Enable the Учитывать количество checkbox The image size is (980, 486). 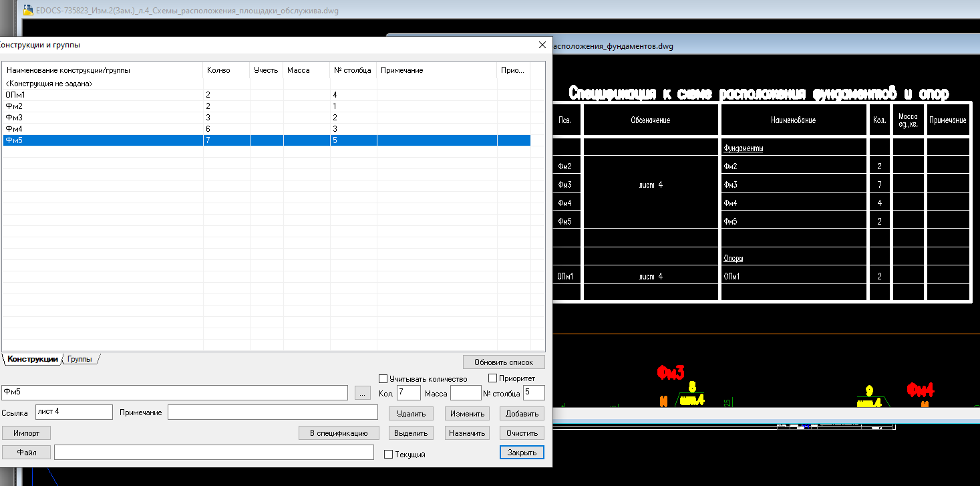click(x=383, y=378)
